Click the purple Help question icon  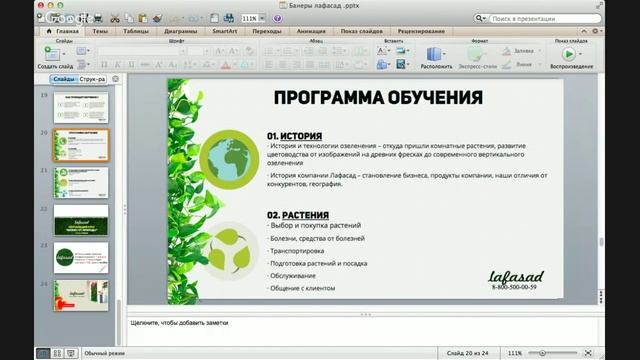point(277,18)
